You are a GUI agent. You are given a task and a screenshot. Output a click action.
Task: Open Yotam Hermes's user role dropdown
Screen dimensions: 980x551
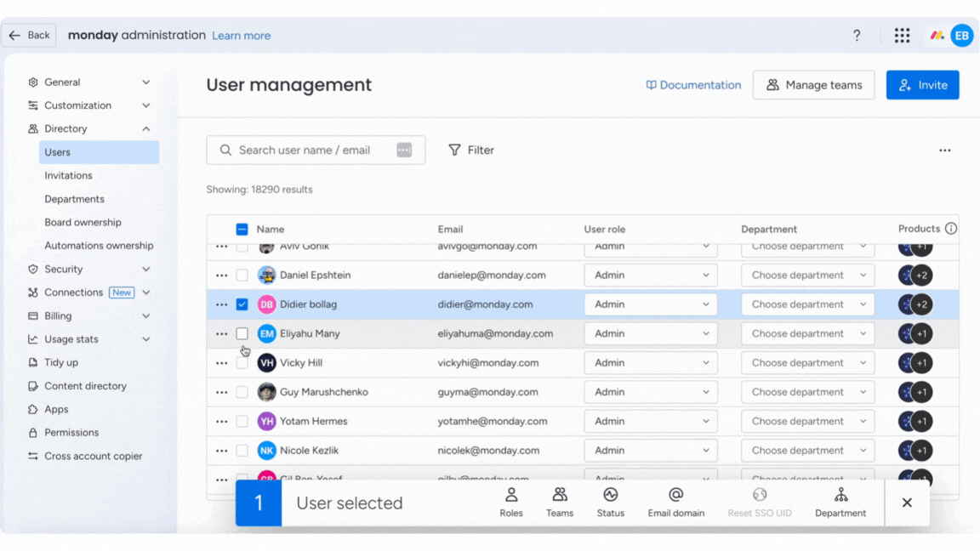pos(651,421)
